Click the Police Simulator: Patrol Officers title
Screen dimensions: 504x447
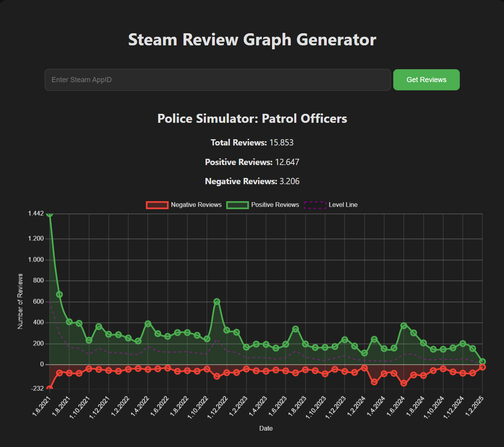(252, 118)
